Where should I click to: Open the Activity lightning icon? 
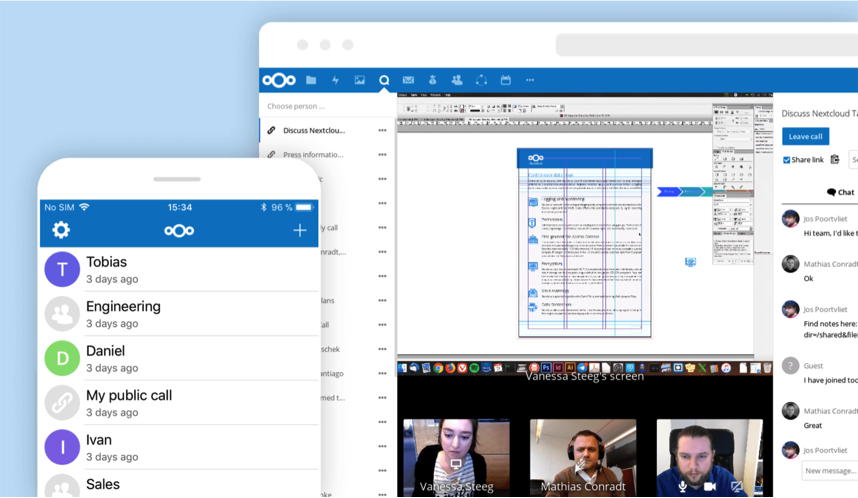[335, 80]
